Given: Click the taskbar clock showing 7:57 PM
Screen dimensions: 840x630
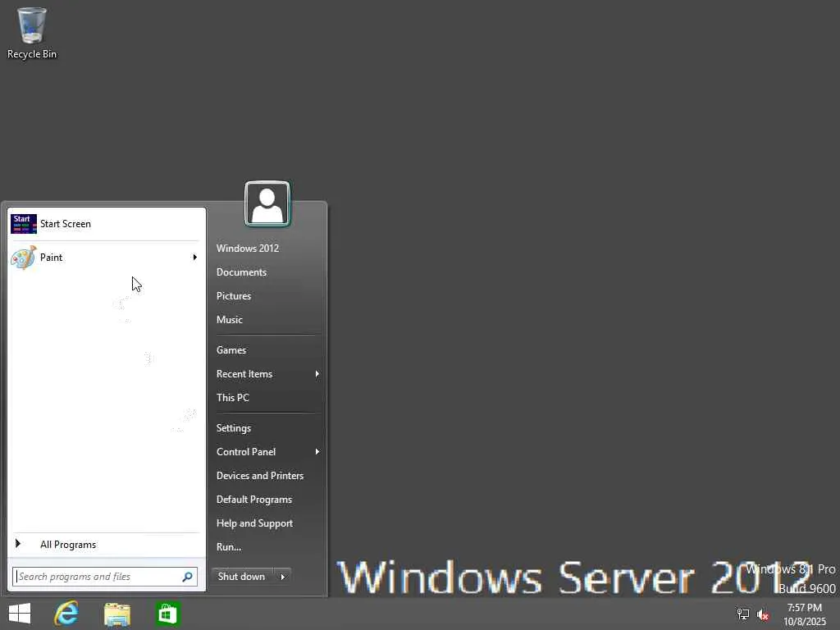Looking at the screenshot, I should click(x=804, y=614).
